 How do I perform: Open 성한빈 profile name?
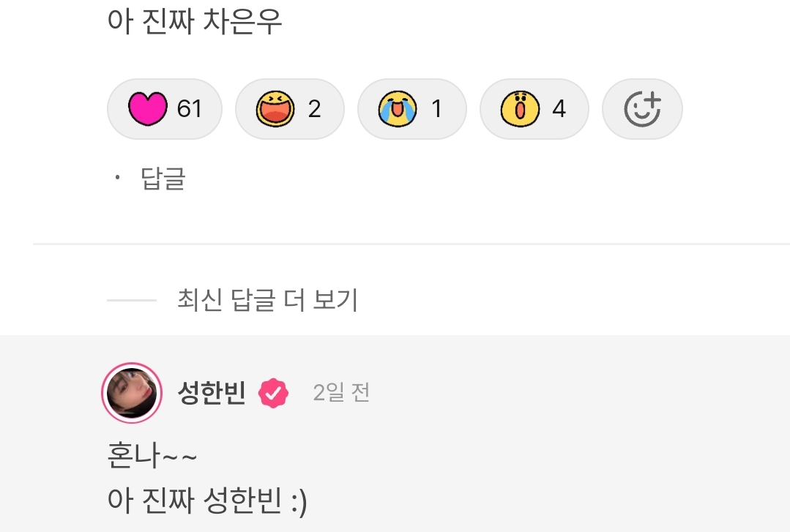(212, 393)
